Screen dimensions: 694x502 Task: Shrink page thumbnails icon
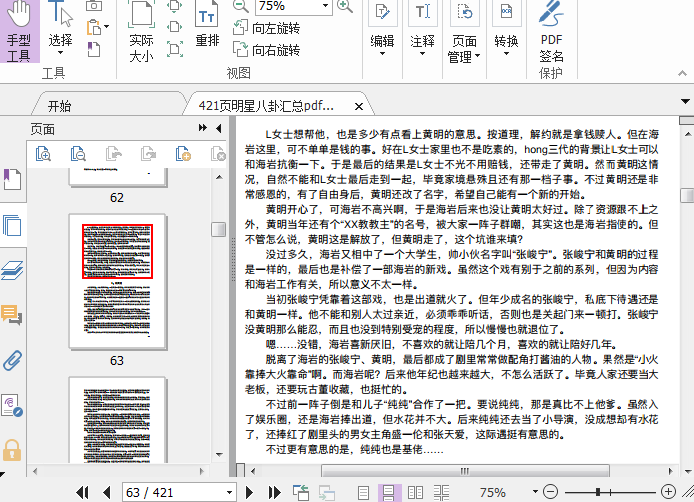pos(78,154)
